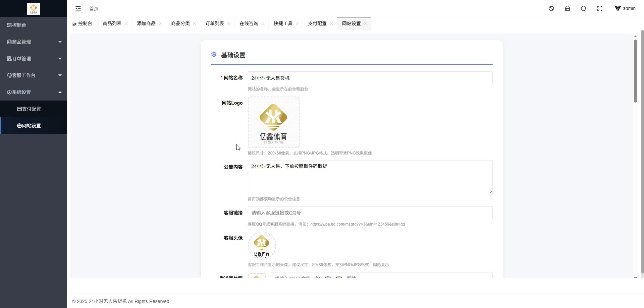Expand the 订单管理 sidebar menu
Image resolution: width=644 pixels, height=308 pixels.
tap(34, 59)
